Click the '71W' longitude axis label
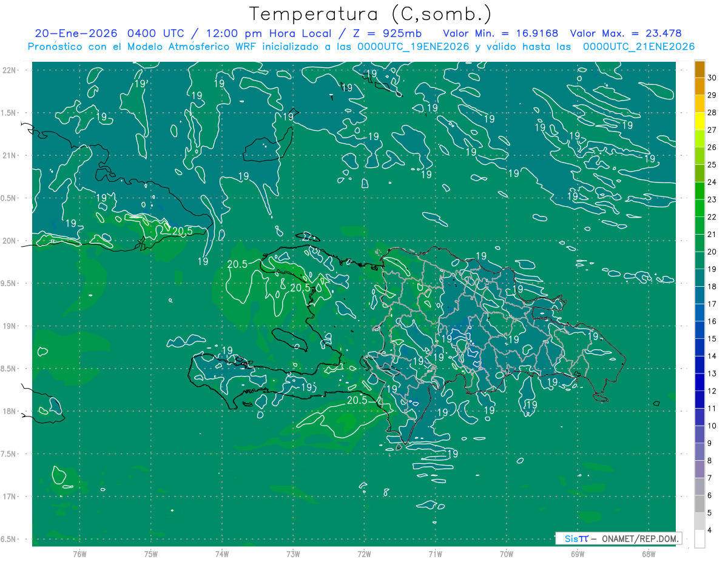This screenshot has width=728, height=562. coord(435,554)
